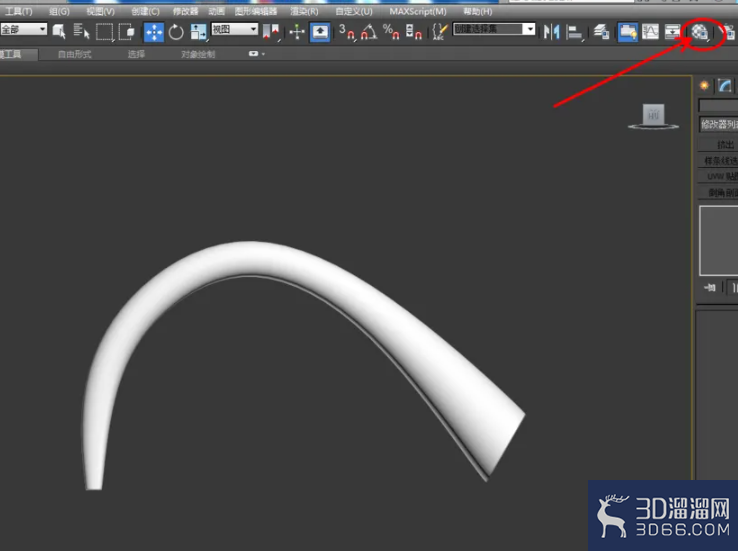Click Select and Manipulate icon
The width and height of the screenshot is (738, 551).
pos(297,32)
